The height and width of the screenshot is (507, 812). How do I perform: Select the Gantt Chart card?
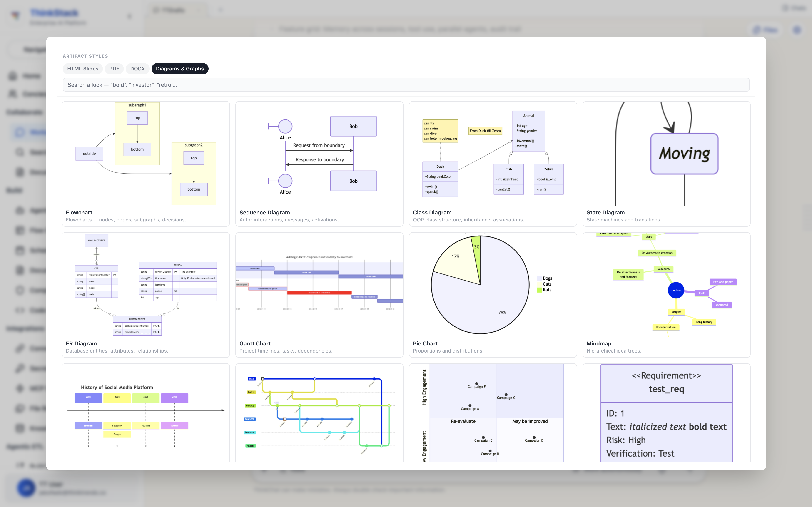(x=319, y=295)
